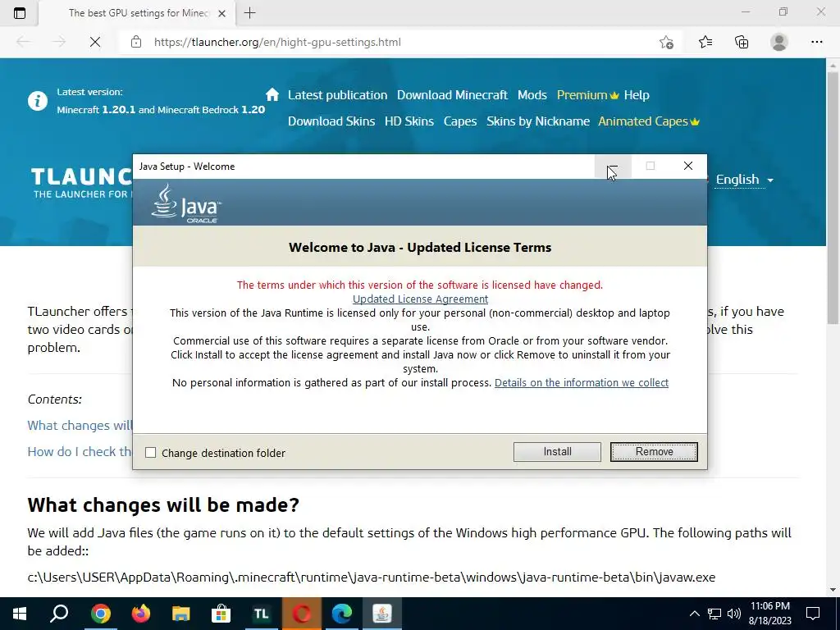The width and height of the screenshot is (840, 630).
Task: Click Install in Java Setup
Action: point(557,452)
